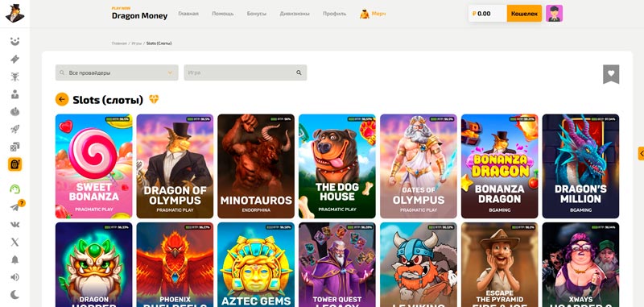Open Профиль in the top menu
Viewport: 644px width, 307px height.
pyautogui.click(x=334, y=14)
